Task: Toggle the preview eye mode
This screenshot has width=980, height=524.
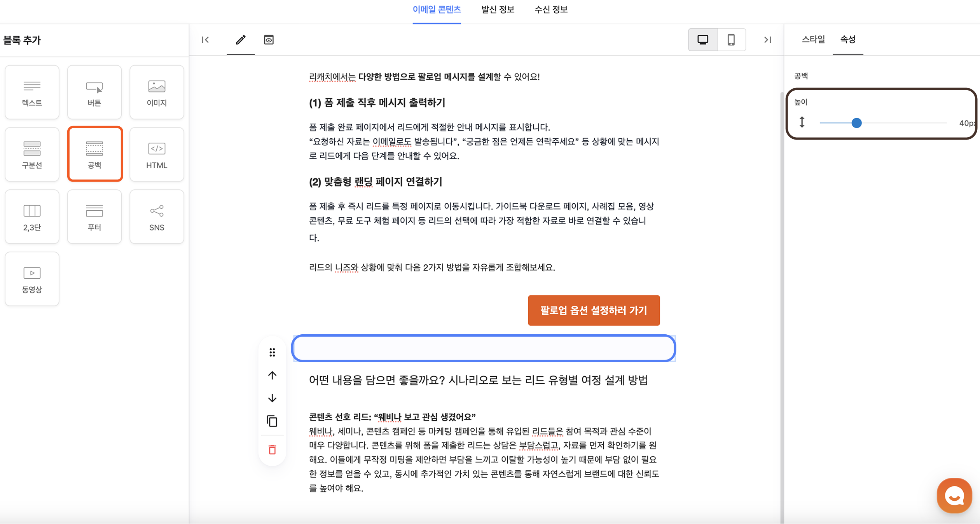Action: (x=269, y=40)
